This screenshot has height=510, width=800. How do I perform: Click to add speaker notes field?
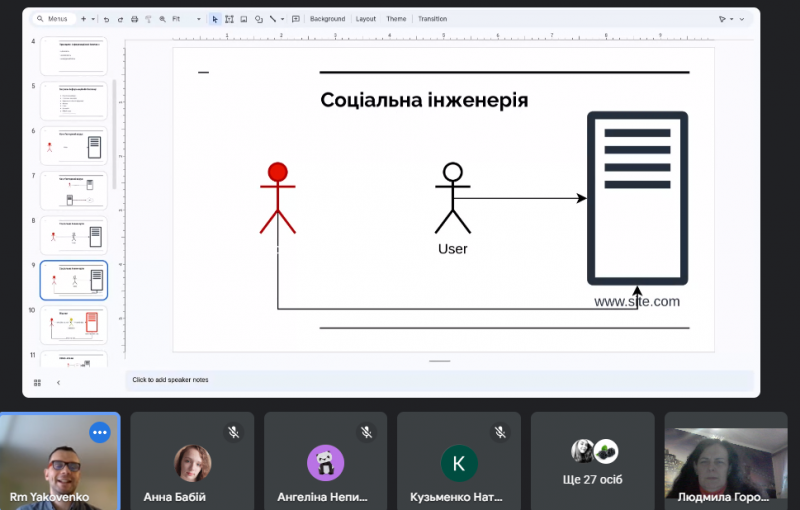(x=439, y=380)
